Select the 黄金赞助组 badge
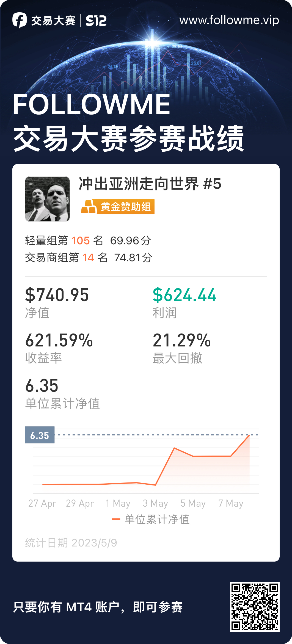Screen dimensions: 292x644 tap(118, 207)
